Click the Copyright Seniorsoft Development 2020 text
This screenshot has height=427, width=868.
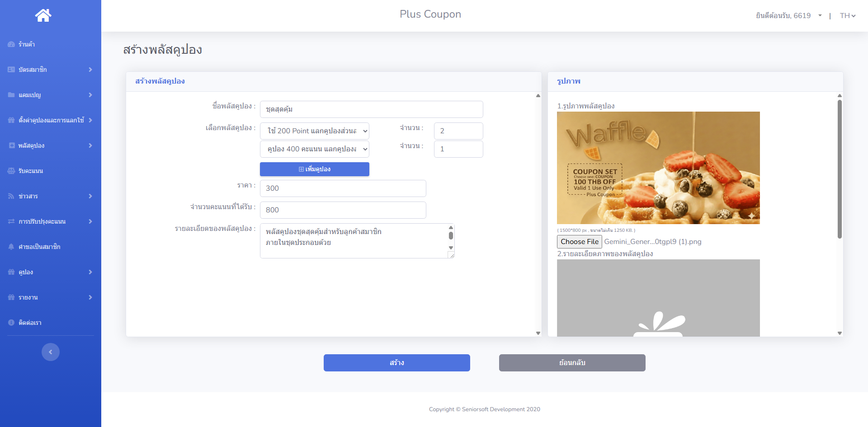(x=485, y=409)
